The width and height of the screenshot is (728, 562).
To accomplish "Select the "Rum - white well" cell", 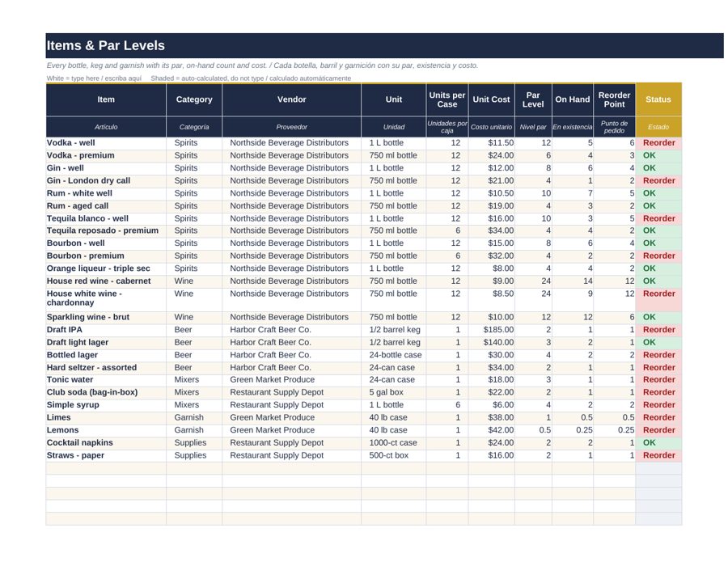I will (x=106, y=193).
